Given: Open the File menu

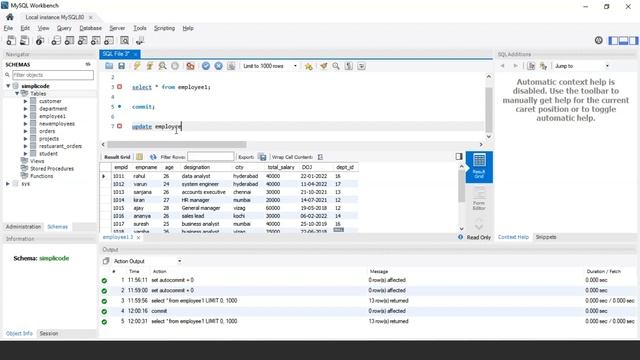Looking at the screenshot, I should (8, 28).
